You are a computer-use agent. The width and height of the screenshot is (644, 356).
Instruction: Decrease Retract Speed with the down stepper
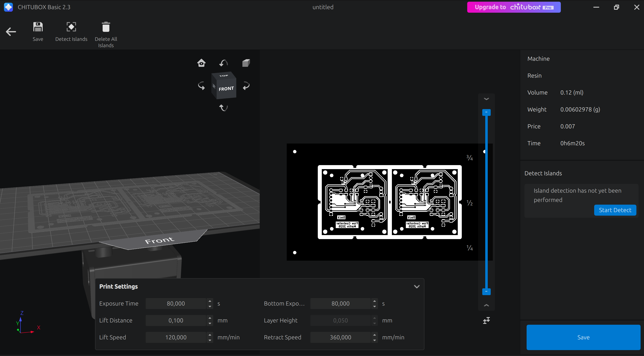[x=374, y=340]
